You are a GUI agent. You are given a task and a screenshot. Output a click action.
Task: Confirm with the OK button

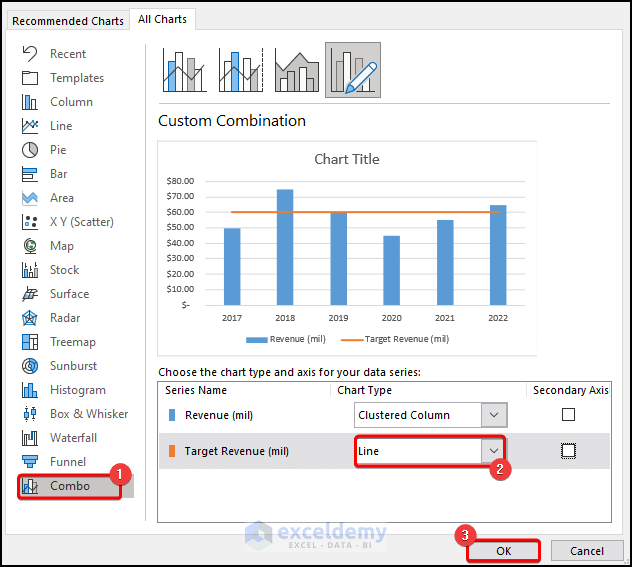coord(503,551)
